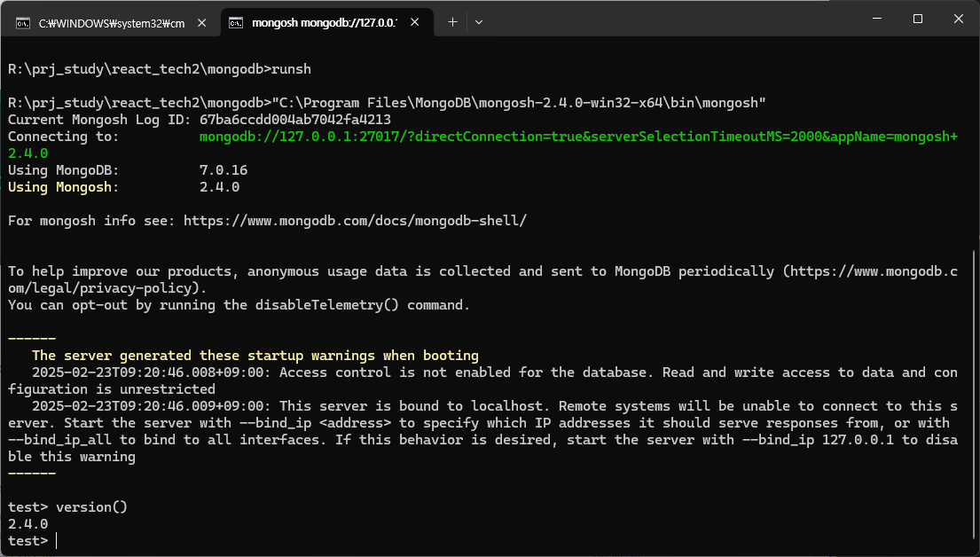The image size is (980, 557).
Task: Click the 'Using Mongosh:' label
Action: click(63, 187)
